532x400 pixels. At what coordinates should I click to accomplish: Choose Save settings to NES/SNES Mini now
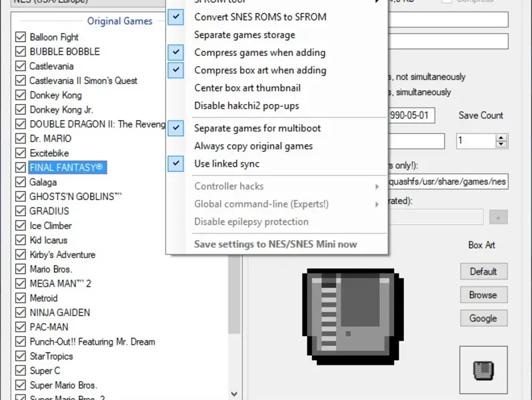point(275,244)
